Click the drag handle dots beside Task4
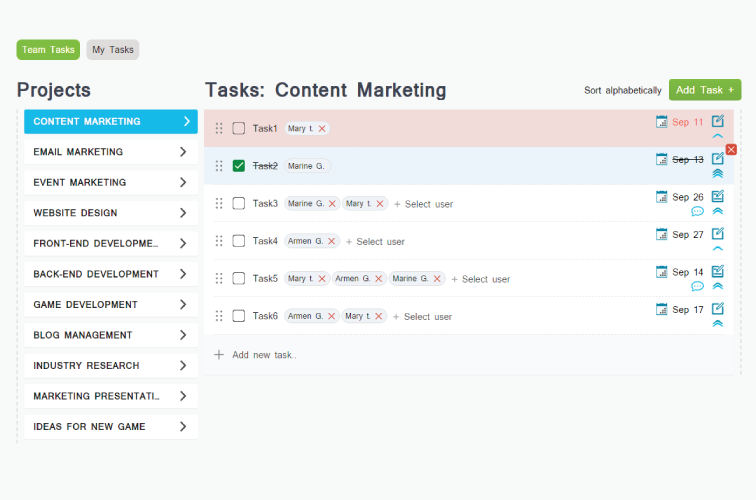 point(219,241)
